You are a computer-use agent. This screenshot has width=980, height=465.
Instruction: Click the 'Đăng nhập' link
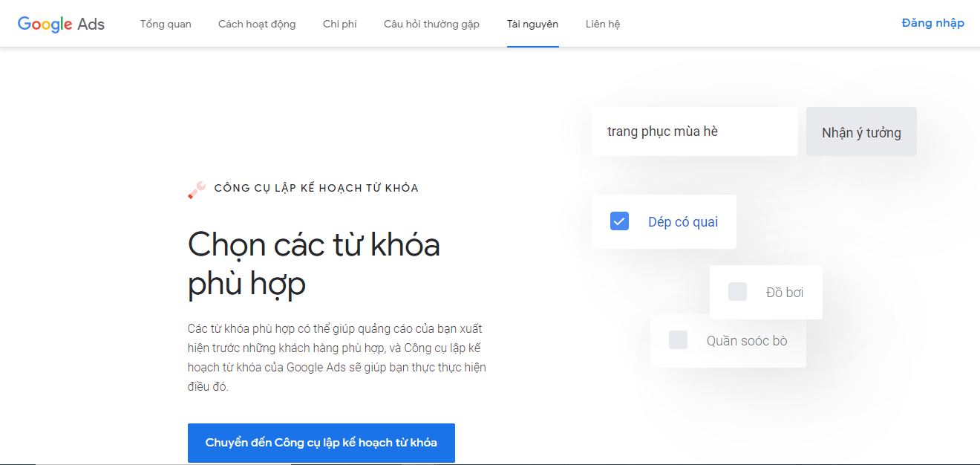tap(932, 23)
